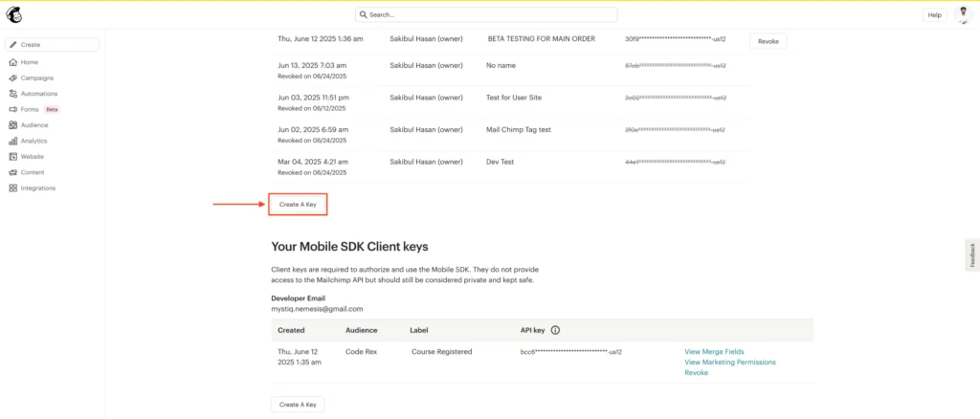Select the Home icon in sidebar
This screenshot has width=980, height=419.
coord(13,62)
